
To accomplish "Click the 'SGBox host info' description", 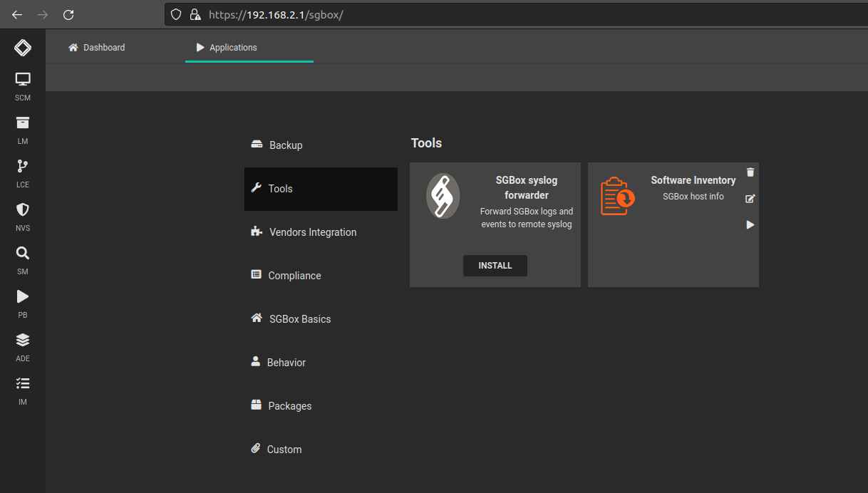I will click(693, 197).
